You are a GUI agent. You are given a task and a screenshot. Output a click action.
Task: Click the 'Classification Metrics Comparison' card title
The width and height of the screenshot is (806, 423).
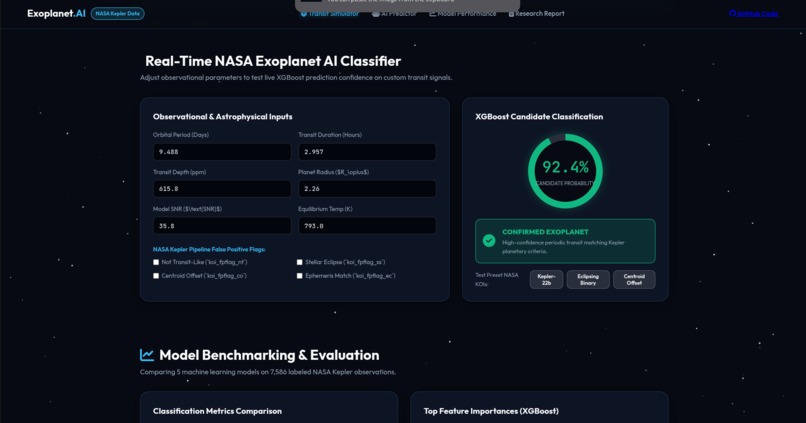point(217,411)
